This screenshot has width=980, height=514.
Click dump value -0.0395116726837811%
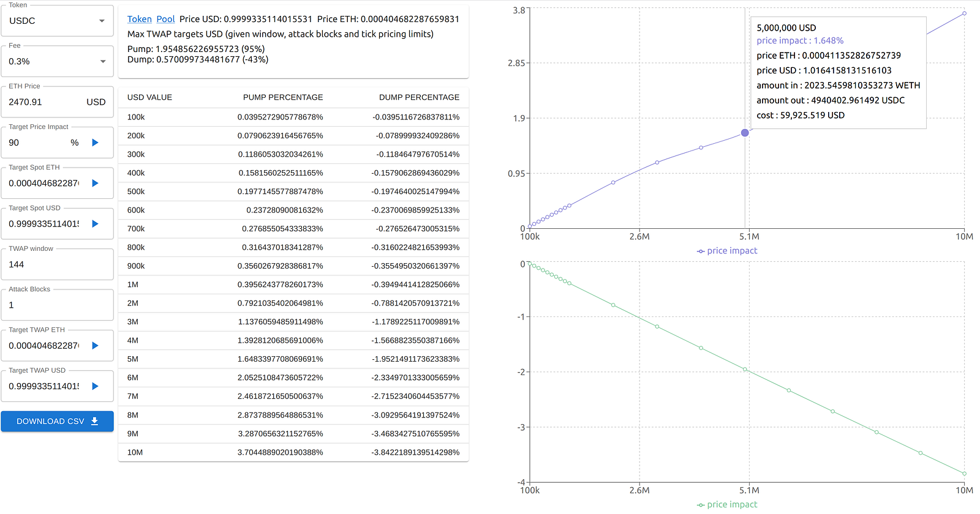pyautogui.click(x=416, y=117)
